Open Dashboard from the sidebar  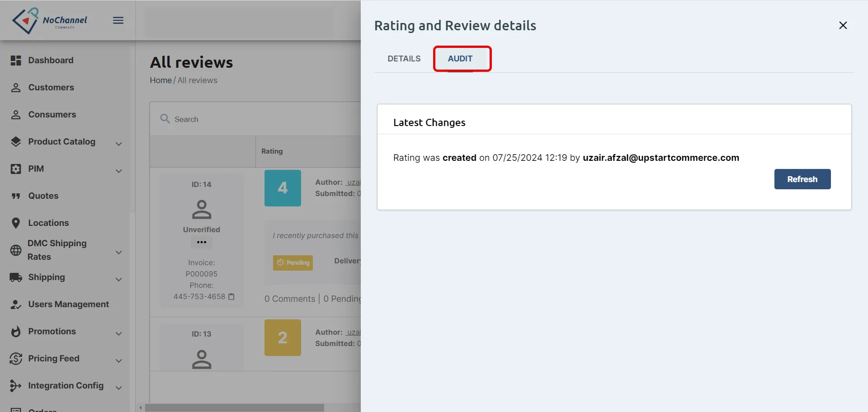[51, 61]
